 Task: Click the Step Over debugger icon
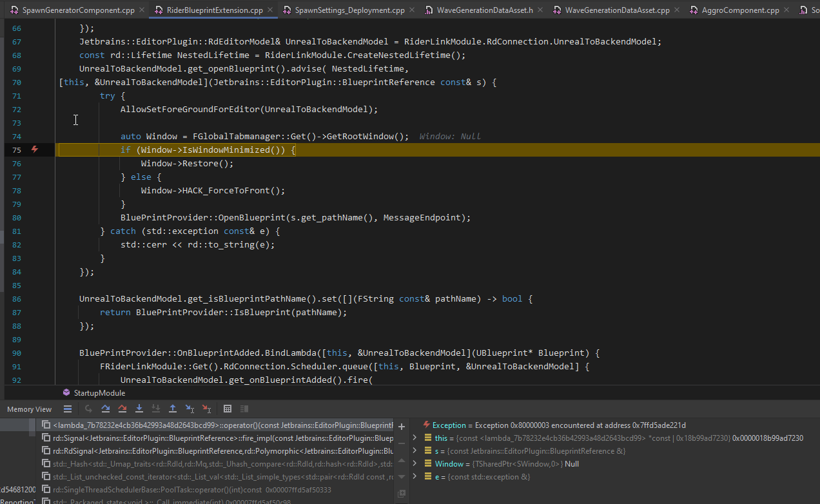pos(106,408)
